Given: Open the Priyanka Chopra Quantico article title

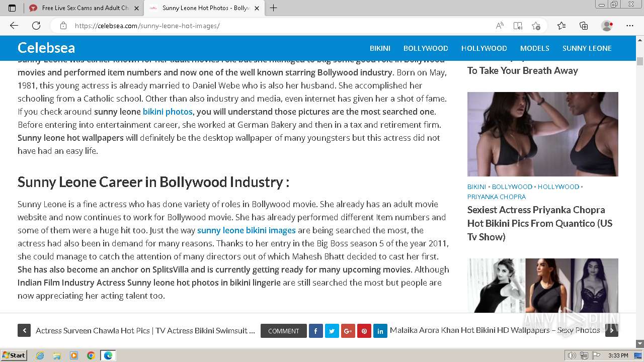Looking at the screenshot, I should (x=540, y=223).
